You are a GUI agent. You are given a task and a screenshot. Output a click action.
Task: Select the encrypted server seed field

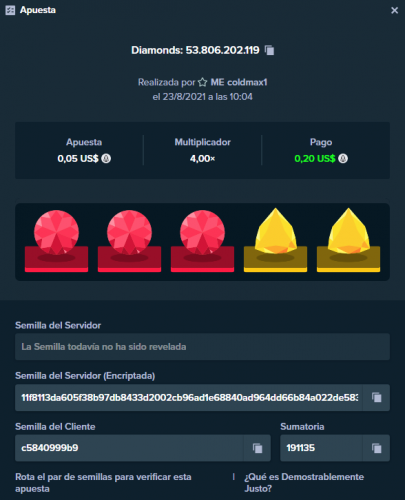[x=189, y=397]
